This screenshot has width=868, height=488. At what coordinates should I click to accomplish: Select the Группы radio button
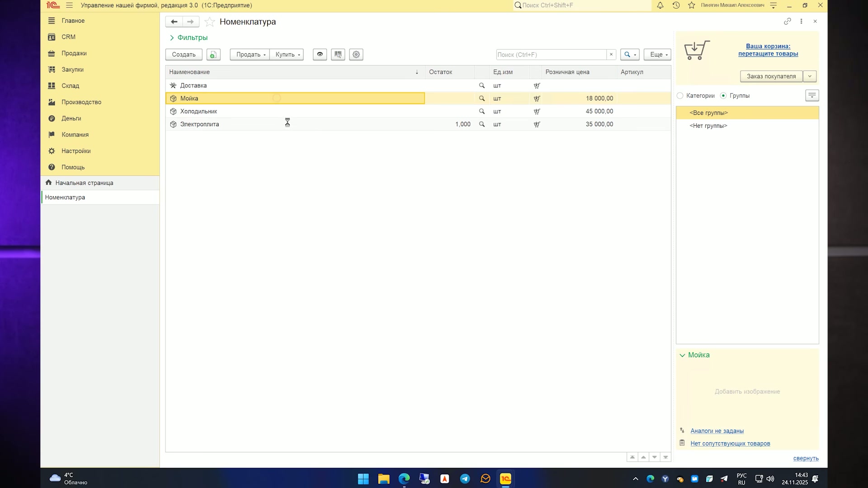723,96
